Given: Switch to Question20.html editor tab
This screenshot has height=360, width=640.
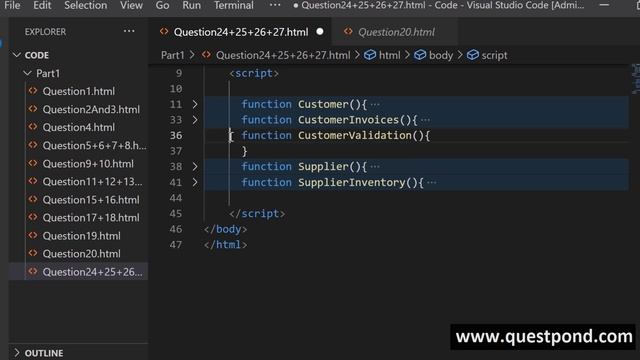Looking at the screenshot, I should [x=396, y=32].
